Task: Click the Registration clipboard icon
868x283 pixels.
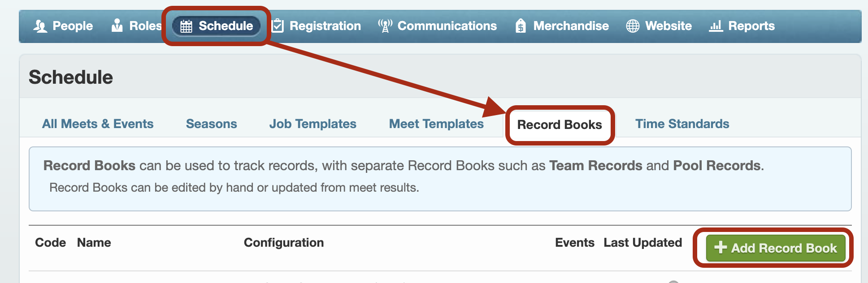Action: point(278,26)
